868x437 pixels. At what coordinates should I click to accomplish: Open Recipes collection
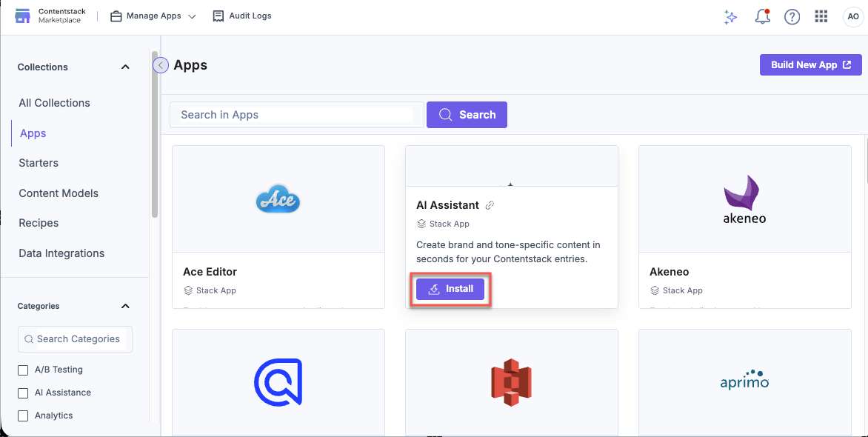[39, 223]
